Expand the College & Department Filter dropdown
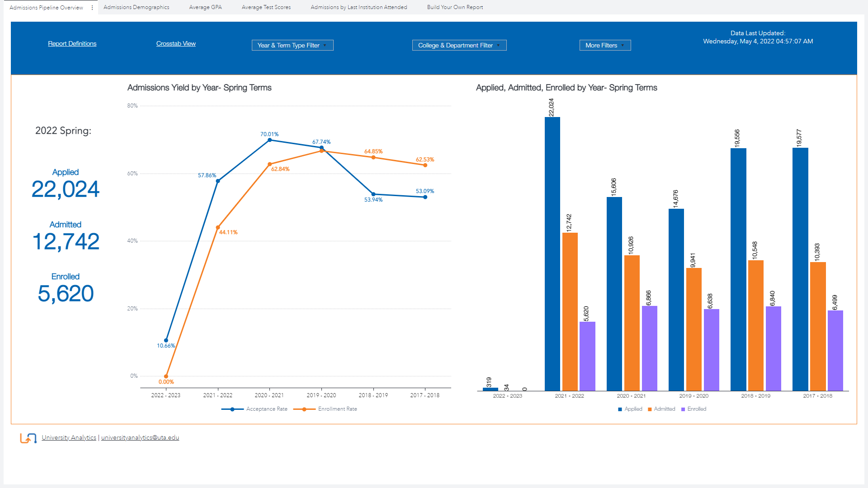The image size is (868, 488). [459, 45]
